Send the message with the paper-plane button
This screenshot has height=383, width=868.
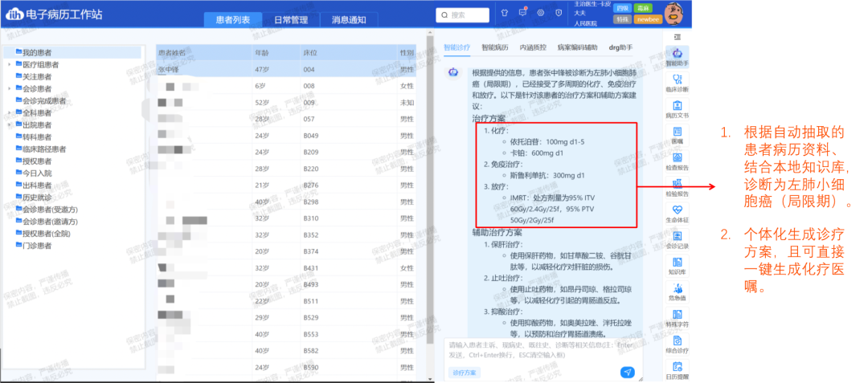pos(627,372)
